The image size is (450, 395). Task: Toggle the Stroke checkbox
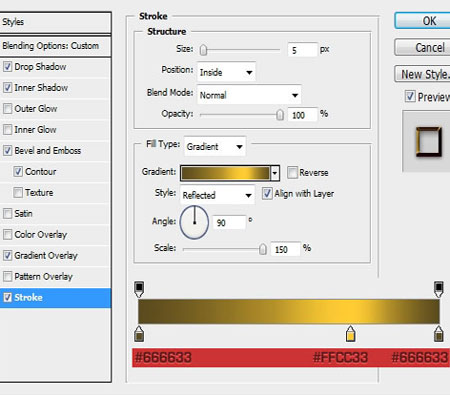click(7, 297)
